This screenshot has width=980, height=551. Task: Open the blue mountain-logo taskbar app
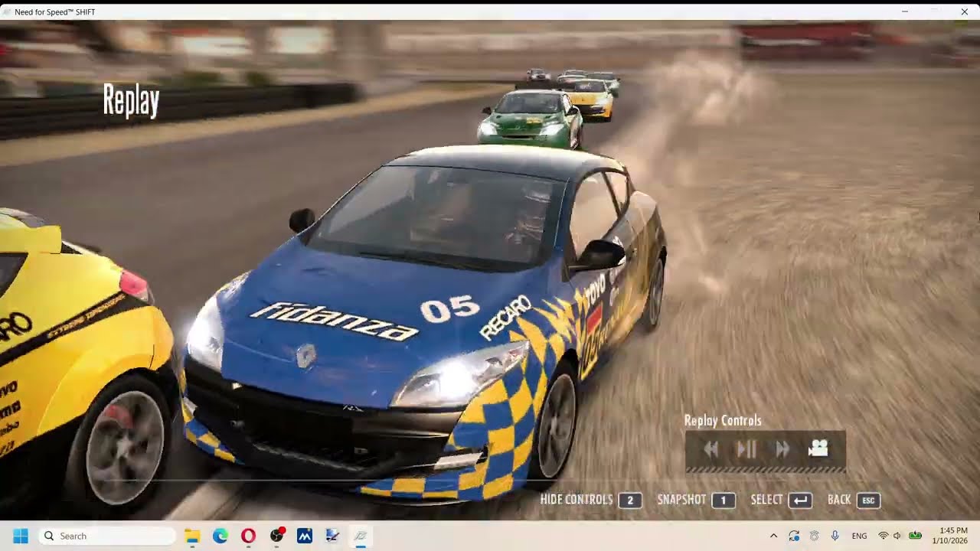click(x=305, y=536)
